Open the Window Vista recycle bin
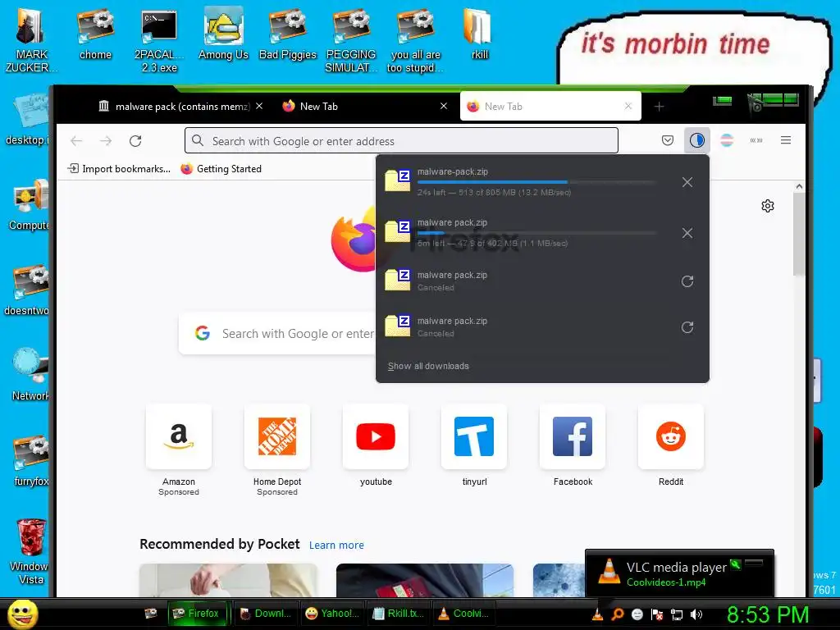Screen dimensions: 840x630 [30, 552]
